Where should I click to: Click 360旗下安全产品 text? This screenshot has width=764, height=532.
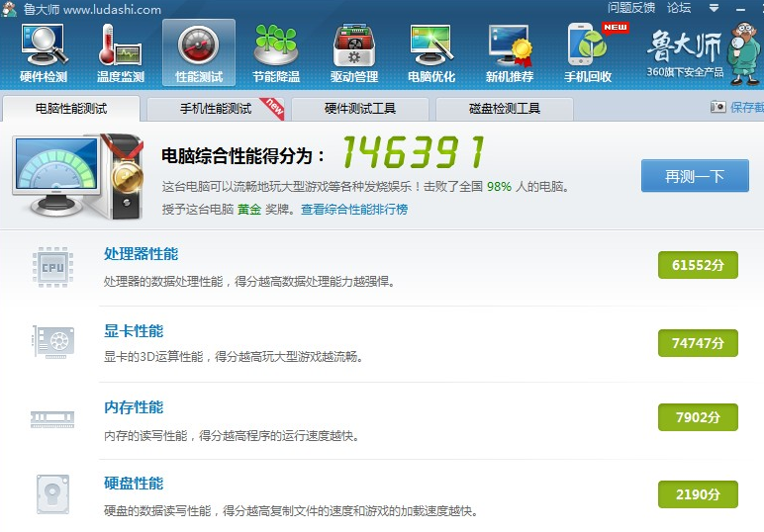(685, 72)
